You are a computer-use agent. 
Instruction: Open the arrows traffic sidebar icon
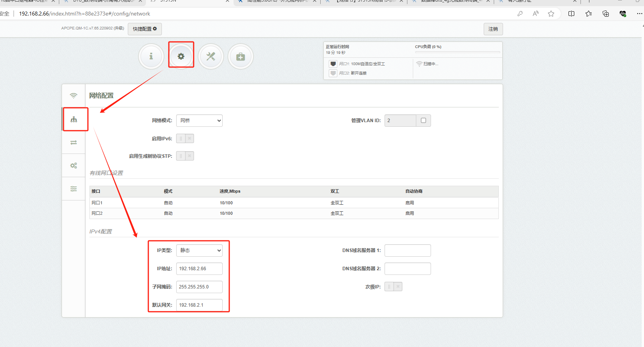click(x=74, y=142)
